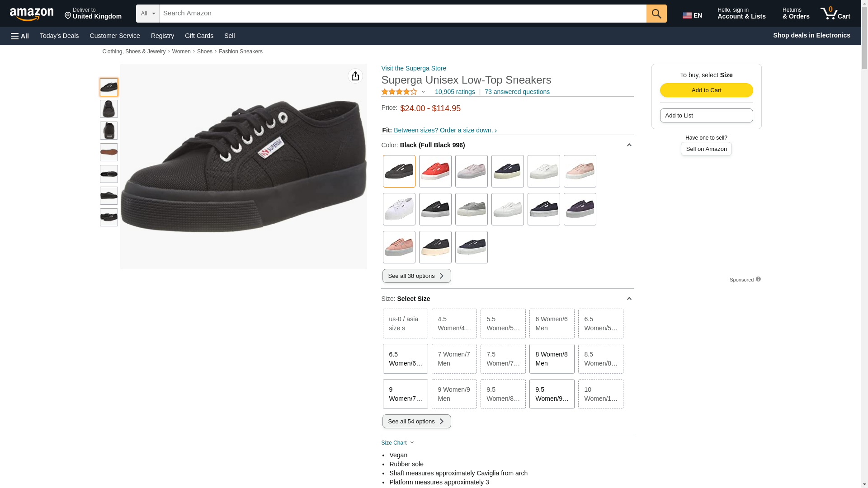Click the Deliver to United Kingdom location
Viewport: 868px width, 488px height.
click(93, 14)
